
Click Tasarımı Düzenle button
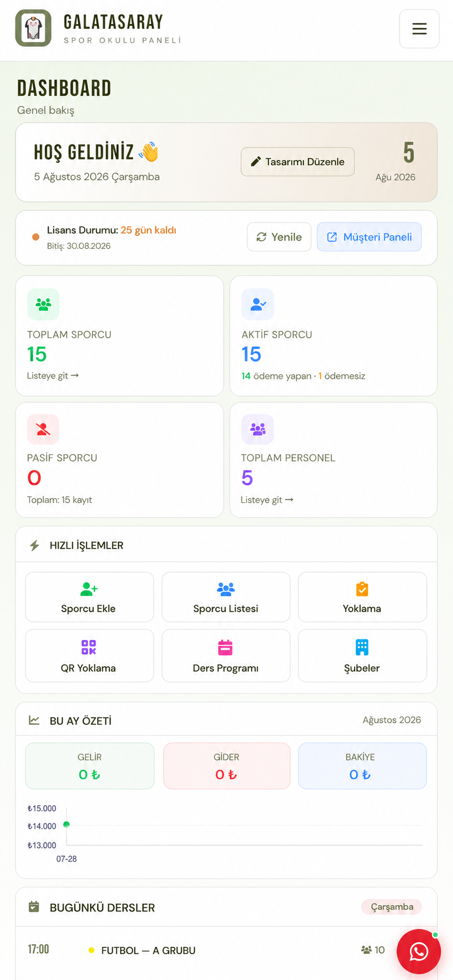pyautogui.click(x=297, y=162)
